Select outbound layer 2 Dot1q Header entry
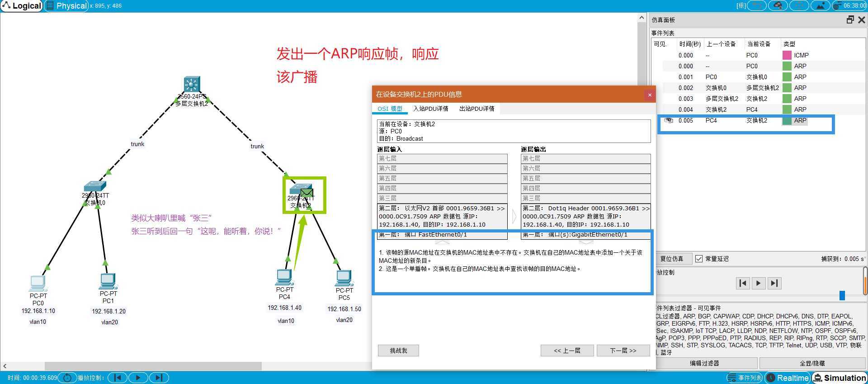Viewport: 868px width, 384px height. click(586, 217)
